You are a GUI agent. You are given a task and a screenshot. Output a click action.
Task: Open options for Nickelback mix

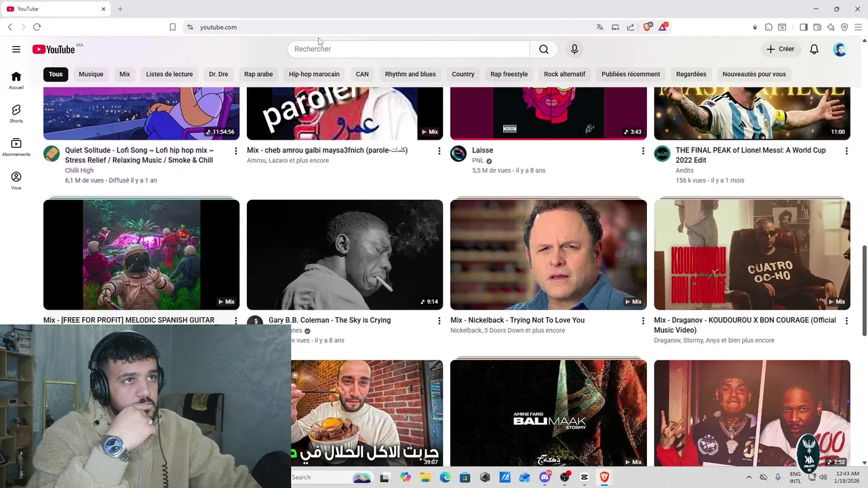tap(643, 321)
